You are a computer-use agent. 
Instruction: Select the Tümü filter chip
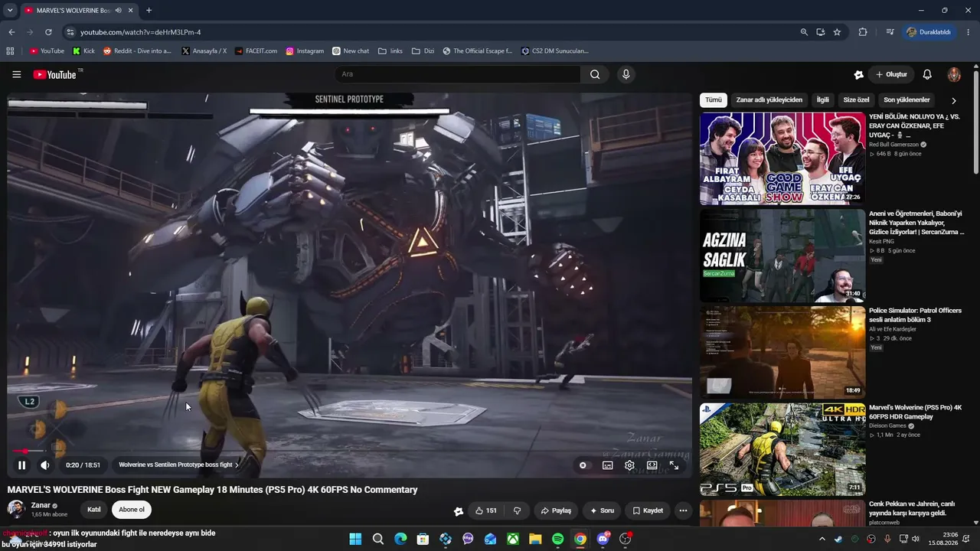point(714,100)
